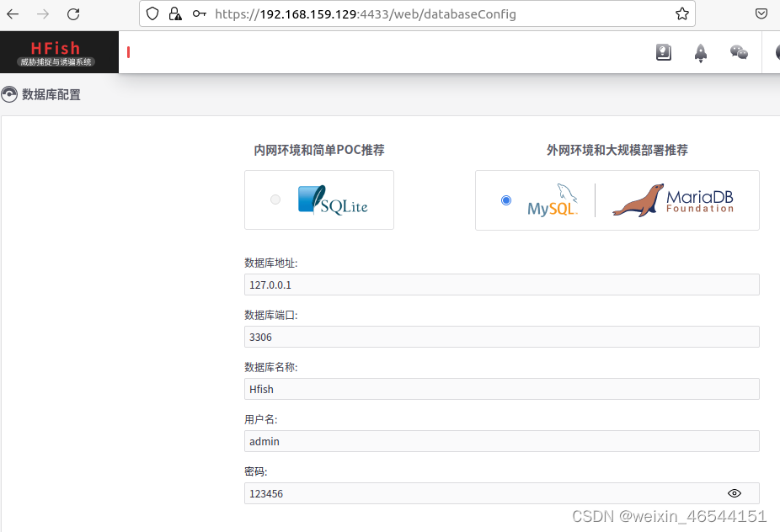Focus the 数据库名称 field showing Hfish
This screenshot has height=532, width=780.
click(x=501, y=389)
